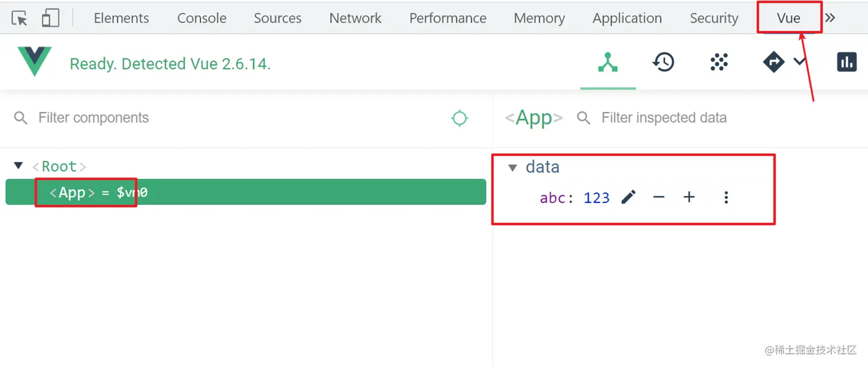Click the Vue logo
Screen dimensions: 868x367
pos(34,61)
